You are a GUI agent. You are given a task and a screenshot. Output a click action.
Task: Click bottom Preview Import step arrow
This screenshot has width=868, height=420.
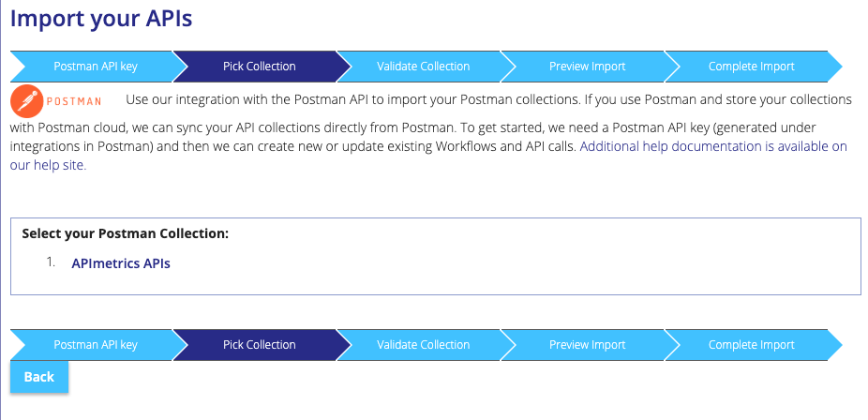[587, 345]
